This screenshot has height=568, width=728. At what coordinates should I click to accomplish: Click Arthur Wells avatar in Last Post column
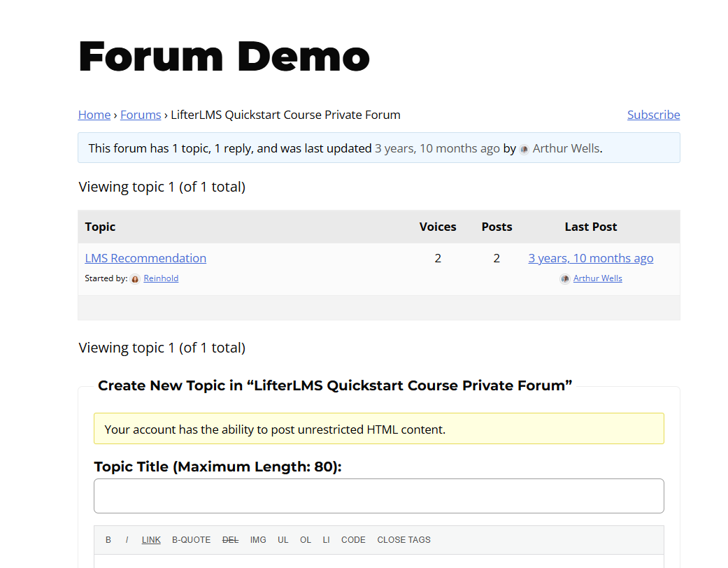[x=565, y=278]
